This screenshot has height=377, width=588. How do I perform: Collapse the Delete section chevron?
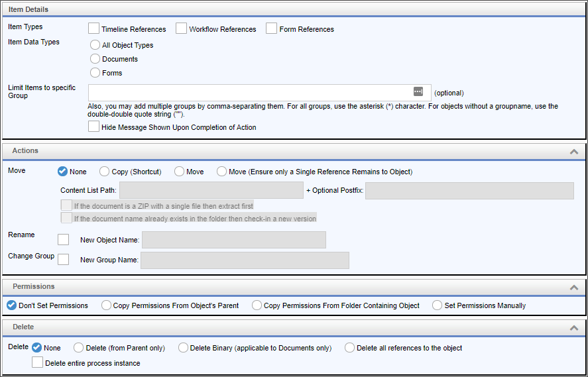(574, 328)
